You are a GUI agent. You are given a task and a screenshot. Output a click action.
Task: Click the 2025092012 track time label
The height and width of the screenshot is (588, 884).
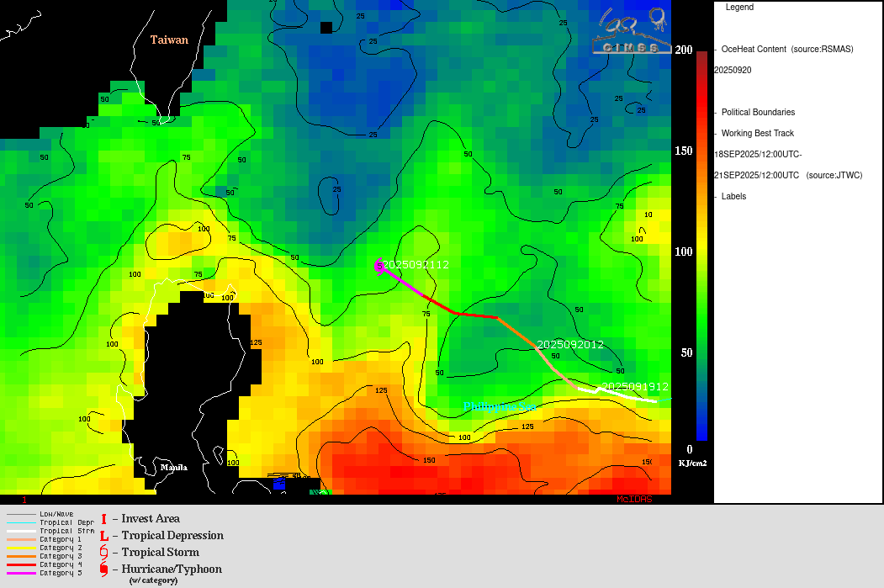(570, 345)
